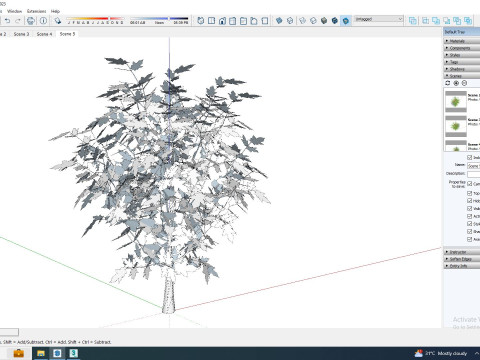
Task: Click the Undo arrow icon
Action: 7,21
